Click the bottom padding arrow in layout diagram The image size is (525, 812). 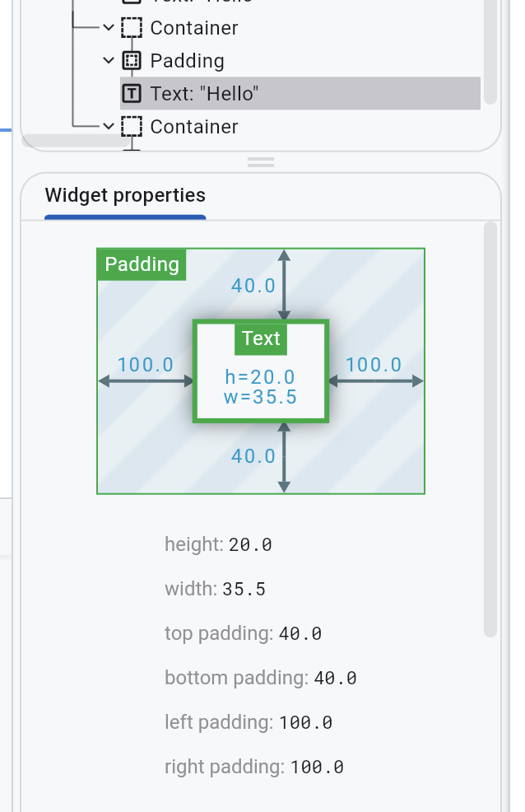click(x=284, y=457)
